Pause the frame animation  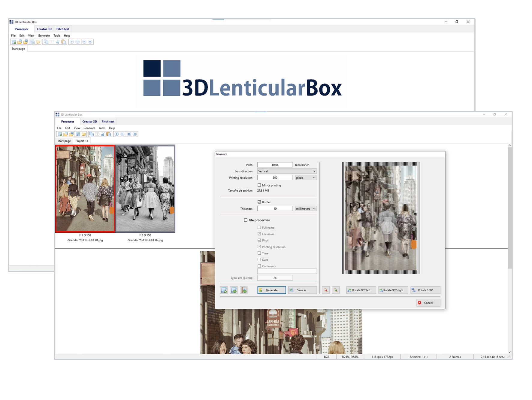[122, 134]
